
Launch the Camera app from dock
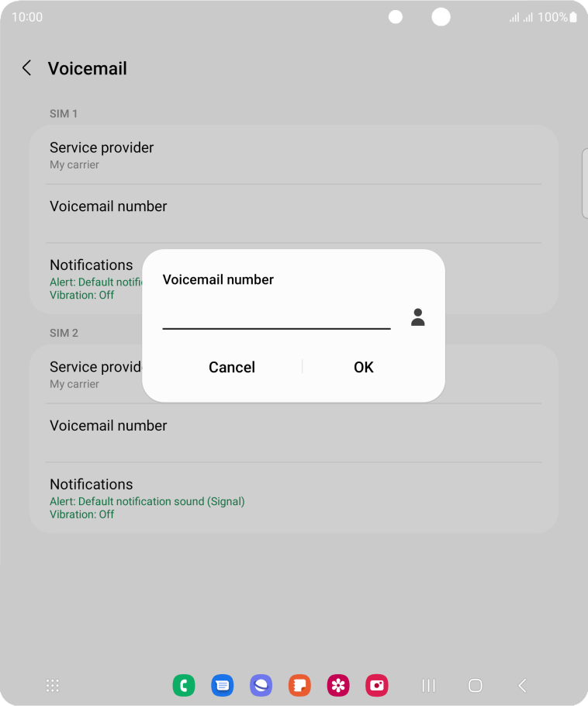tap(377, 685)
